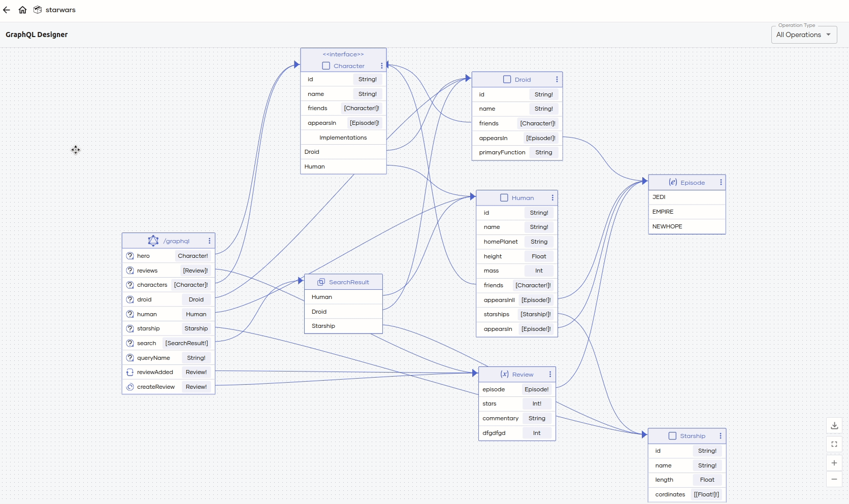
Task: Click the query icon next to queryName
Action: pos(130,358)
